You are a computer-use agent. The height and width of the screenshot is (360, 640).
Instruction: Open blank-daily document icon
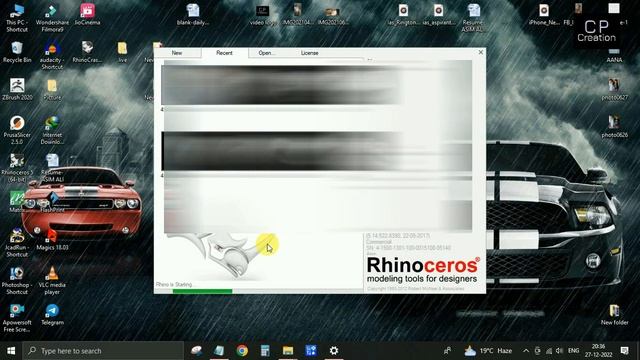click(x=193, y=15)
